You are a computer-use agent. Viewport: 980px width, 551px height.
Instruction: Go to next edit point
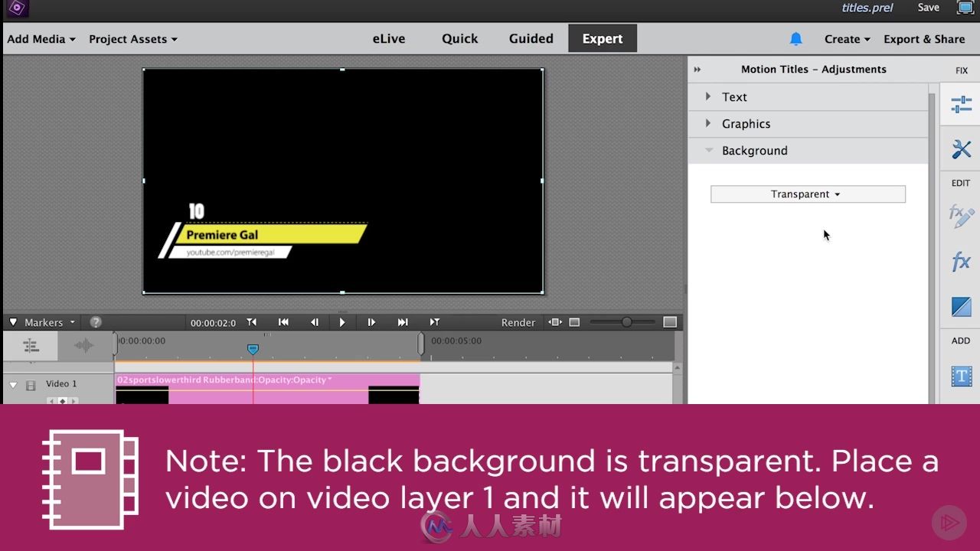pos(403,322)
